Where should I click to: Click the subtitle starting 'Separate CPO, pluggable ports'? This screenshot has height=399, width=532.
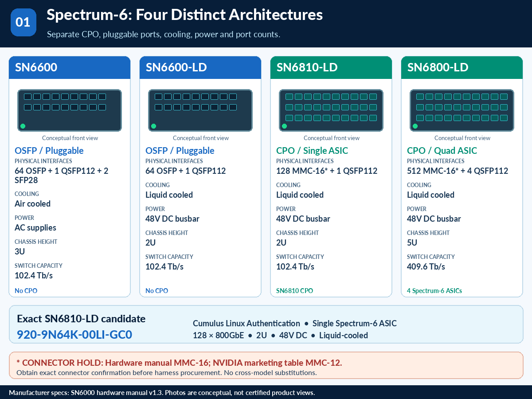point(164,34)
